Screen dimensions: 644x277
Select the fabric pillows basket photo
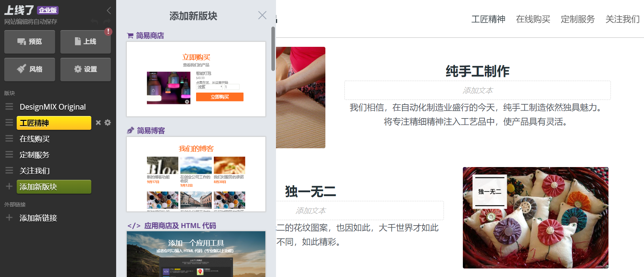click(535, 218)
